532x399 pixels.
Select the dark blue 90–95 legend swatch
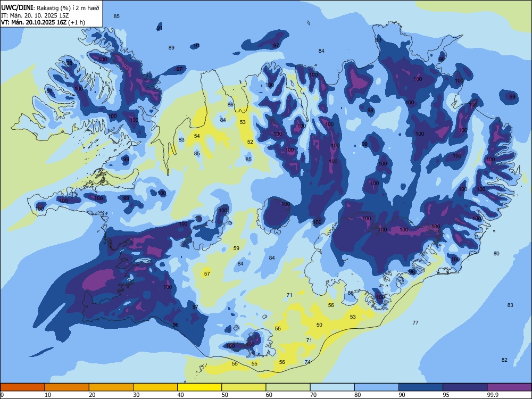point(421,387)
